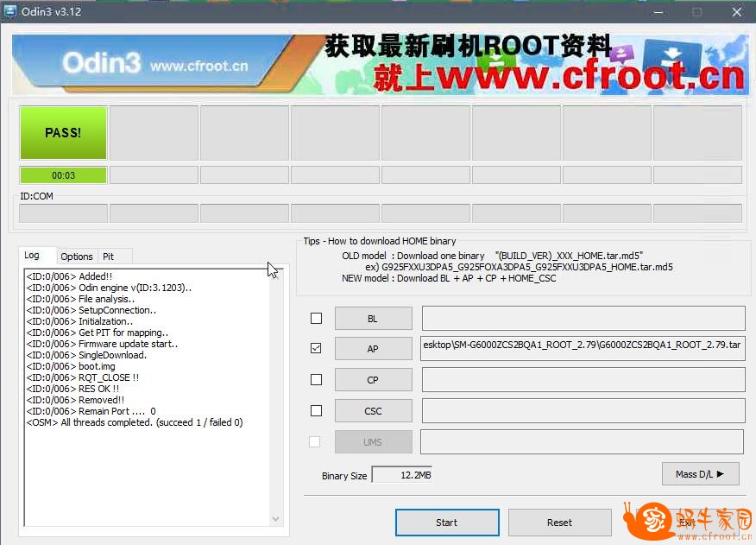Image resolution: width=756 pixels, height=545 pixels.
Task: Select log line 'Remain Port .... 0'
Action: [91, 411]
